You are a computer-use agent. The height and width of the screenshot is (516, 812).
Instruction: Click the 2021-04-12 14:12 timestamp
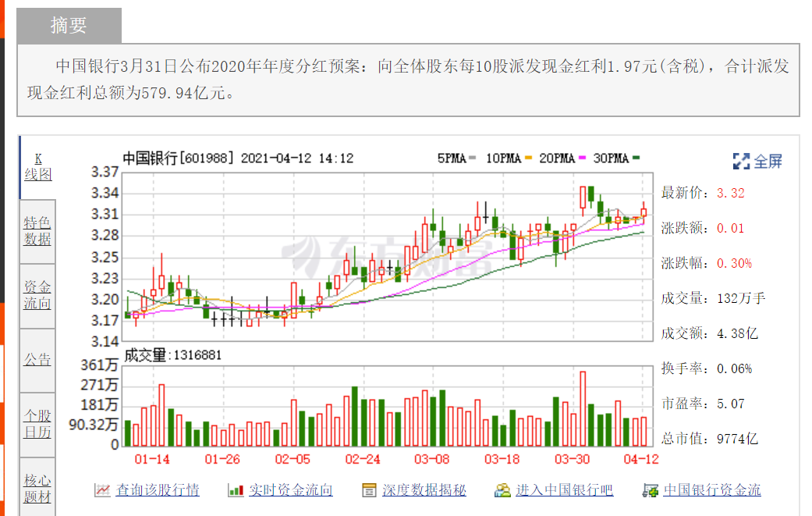click(297, 158)
